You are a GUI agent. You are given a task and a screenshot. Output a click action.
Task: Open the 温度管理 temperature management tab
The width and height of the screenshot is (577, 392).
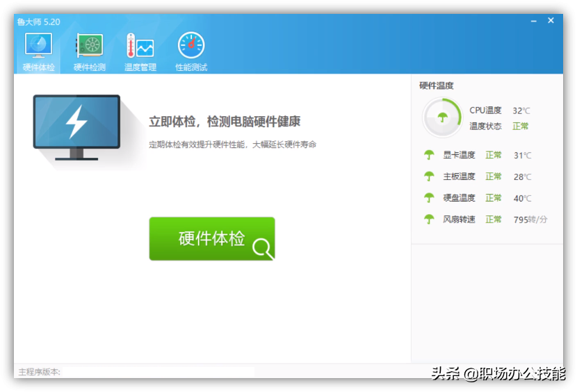pos(140,51)
